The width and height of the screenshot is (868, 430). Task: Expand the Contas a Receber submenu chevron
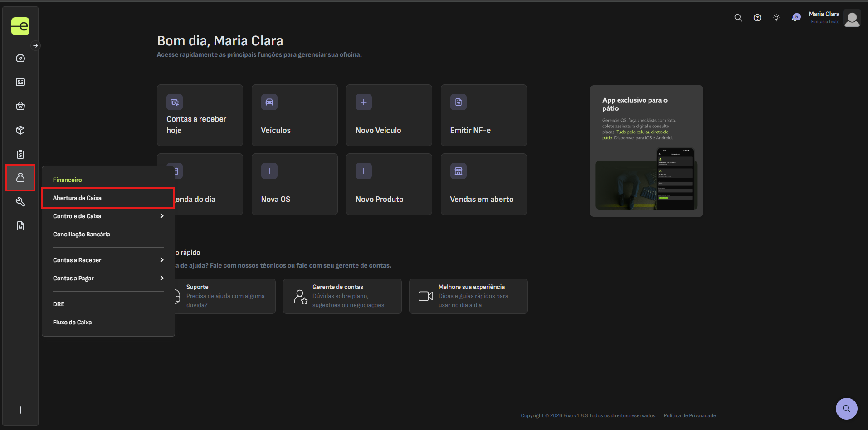(162, 260)
